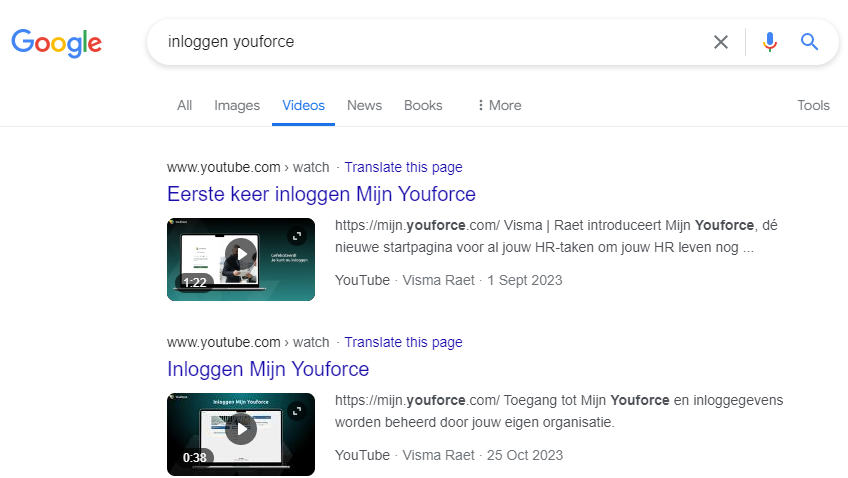Expand preview icon on 0:38 video thumbnail

pyautogui.click(x=297, y=411)
